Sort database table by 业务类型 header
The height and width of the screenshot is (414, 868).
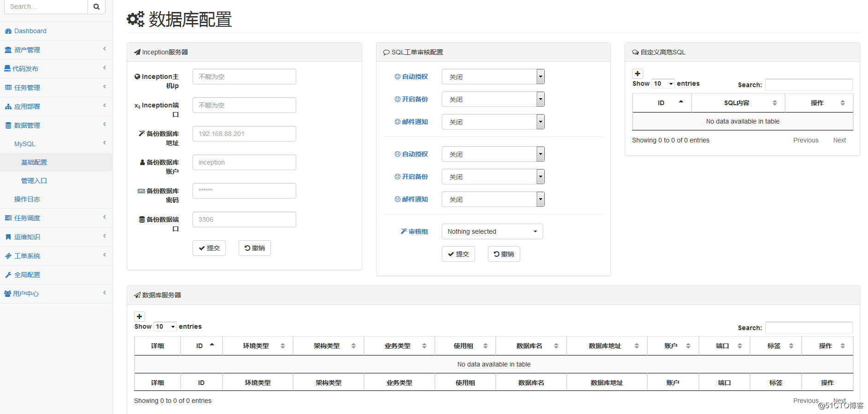(399, 346)
